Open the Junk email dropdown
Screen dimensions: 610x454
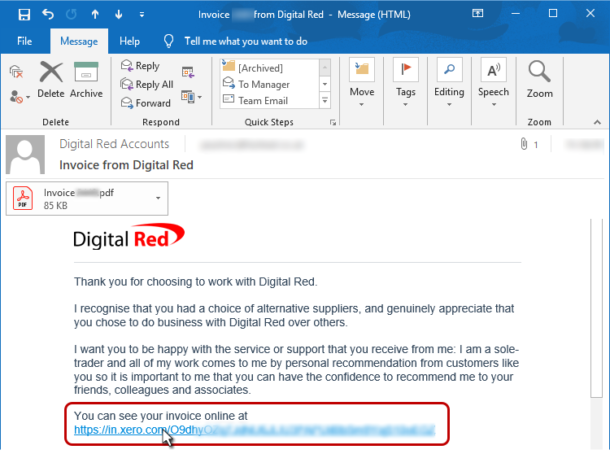[20, 97]
